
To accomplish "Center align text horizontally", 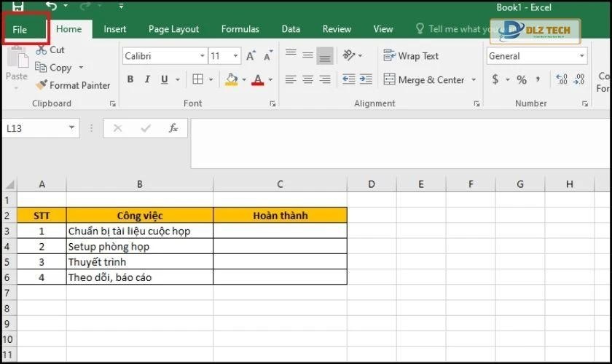I will pos(307,79).
